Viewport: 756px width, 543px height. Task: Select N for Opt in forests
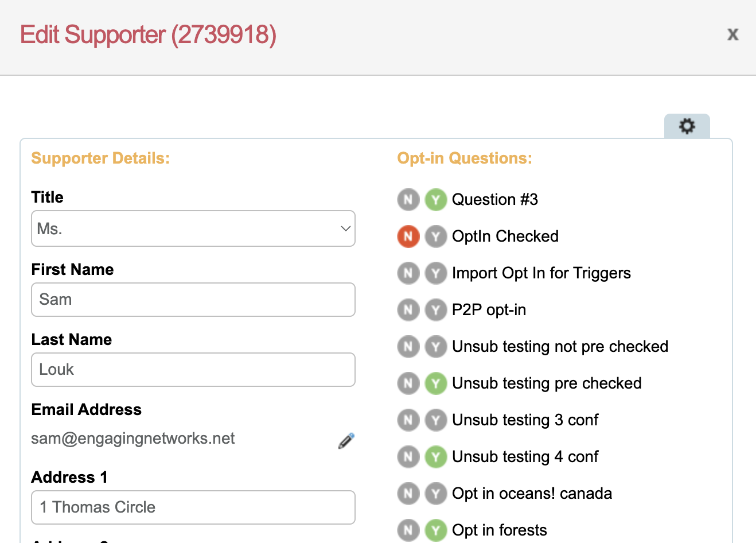coord(408,530)
